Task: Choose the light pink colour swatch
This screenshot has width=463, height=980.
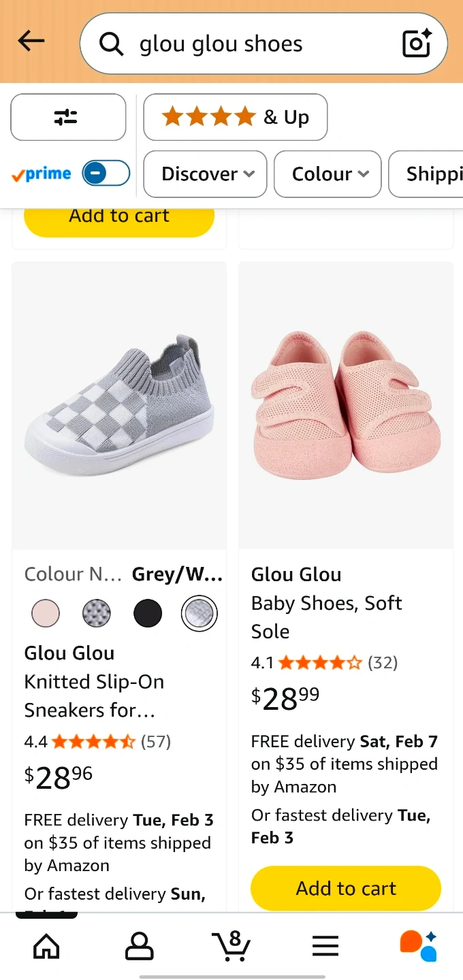Action: click(x=46, y=613)
